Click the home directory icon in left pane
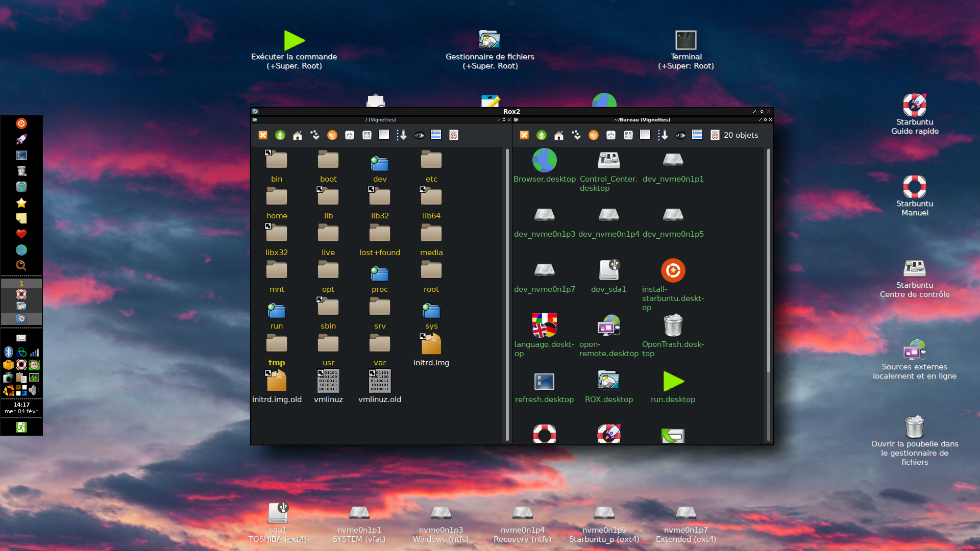Viewport: 980px width, 551px height. [x=298, y=135]
